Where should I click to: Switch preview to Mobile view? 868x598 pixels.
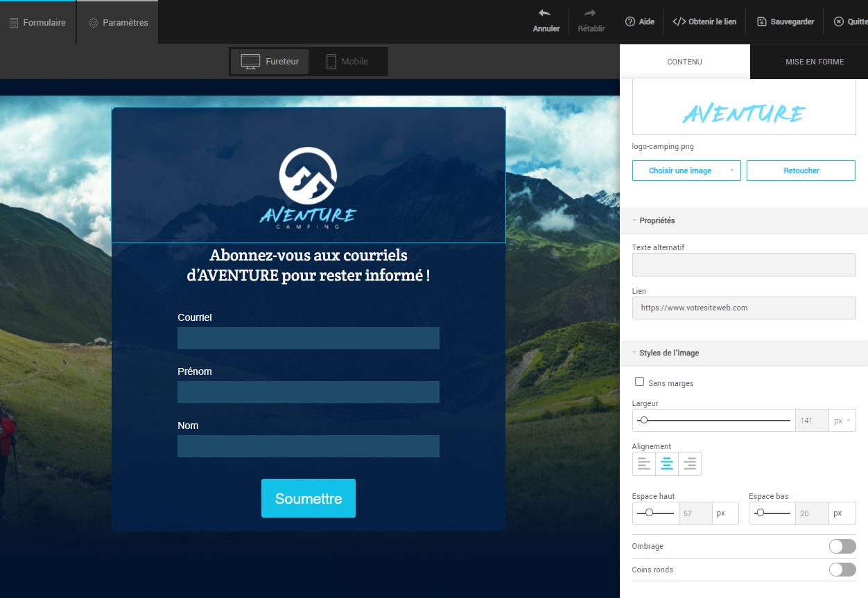coord(347,62)
